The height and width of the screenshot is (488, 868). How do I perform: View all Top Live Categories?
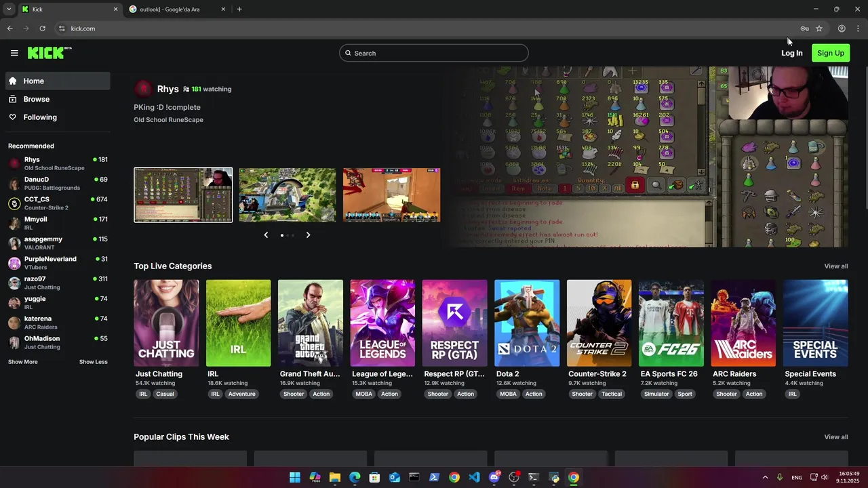836,266
